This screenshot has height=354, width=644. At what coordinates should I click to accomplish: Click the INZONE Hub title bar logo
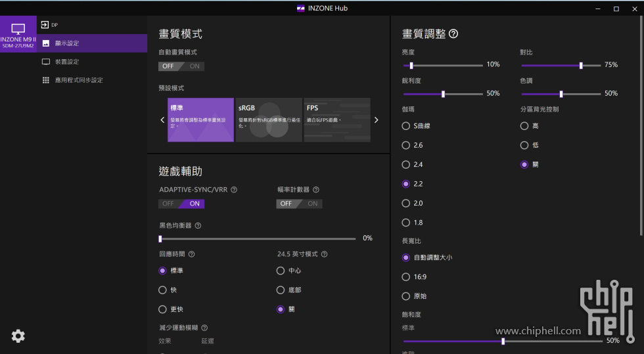click(x=301, y=9)
